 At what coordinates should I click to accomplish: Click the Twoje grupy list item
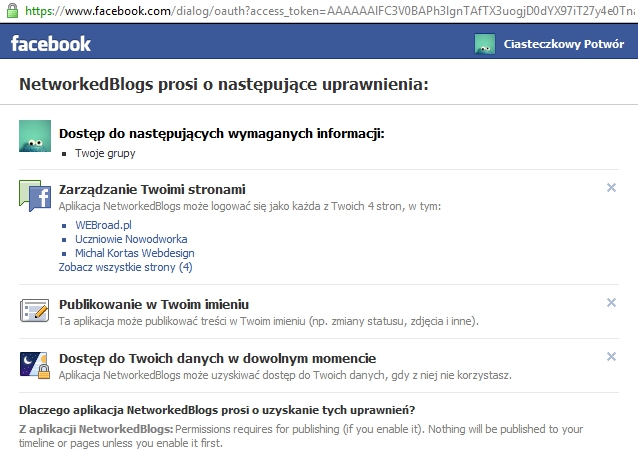tap(105, 153)
